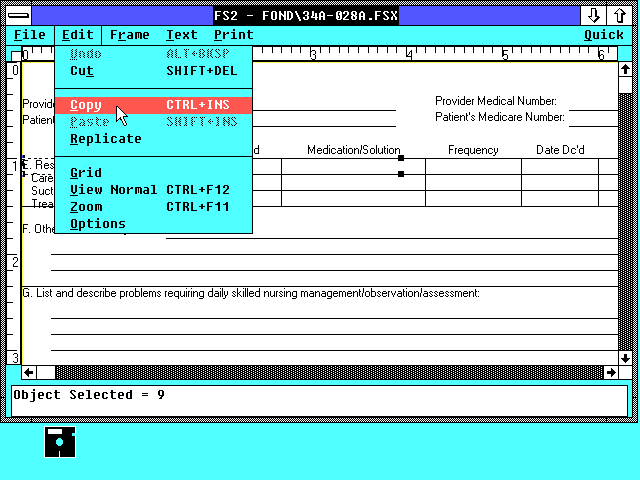
Task: Click the Patient's Medicare Number blank line
Action: tap(593, 126)
